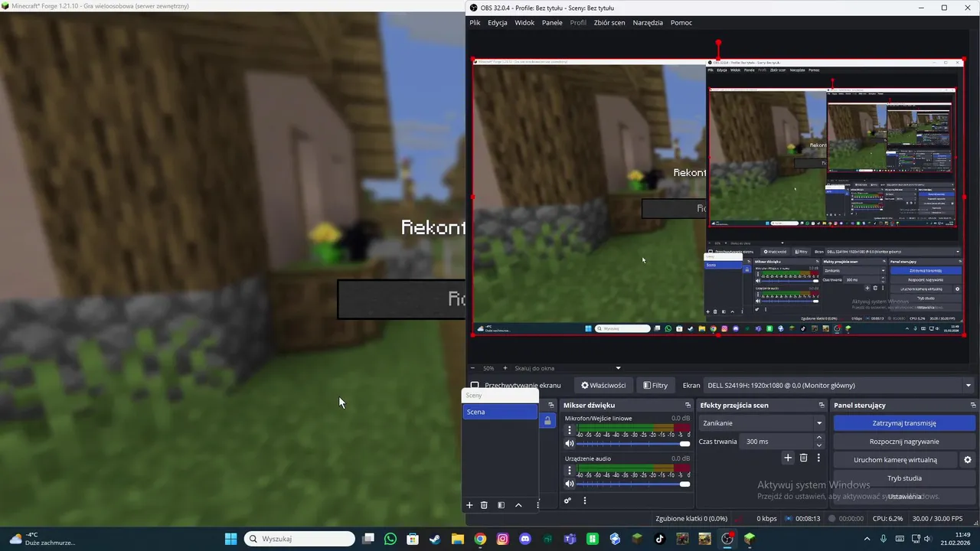
Task: Open Filtry source filters button
Action: (655, 385)
